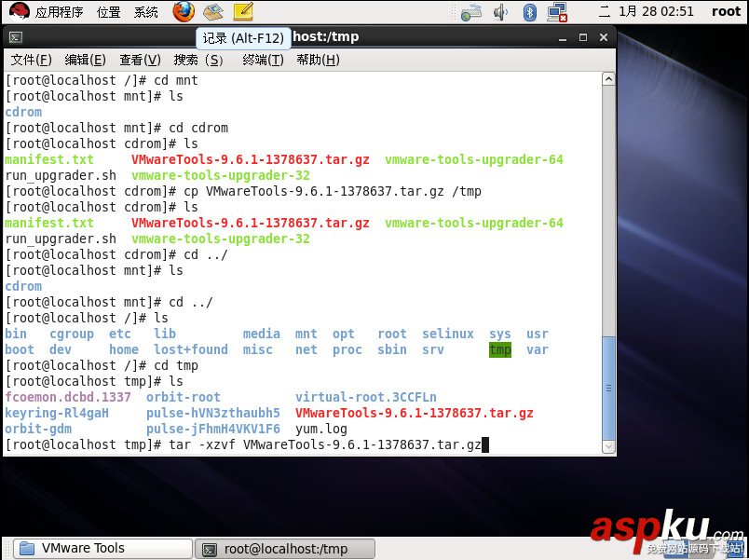Click the orbit-gdm directory name
Screen dimensions: 749x560
click(x=38, y=429)
